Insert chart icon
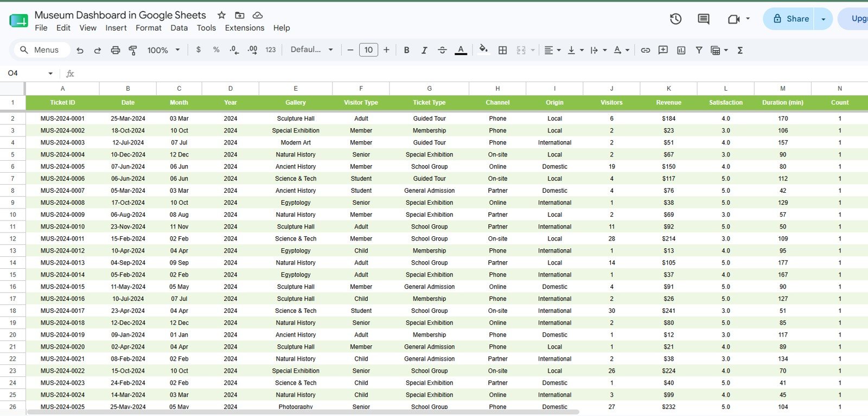868x416 pixels. click(x=681, y=50)
